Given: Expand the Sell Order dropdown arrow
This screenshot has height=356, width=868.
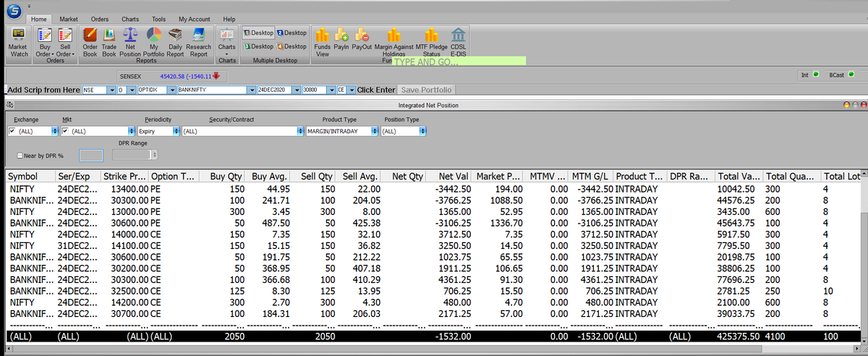Looking at the screenshot, I should click(x=74, y=54).
